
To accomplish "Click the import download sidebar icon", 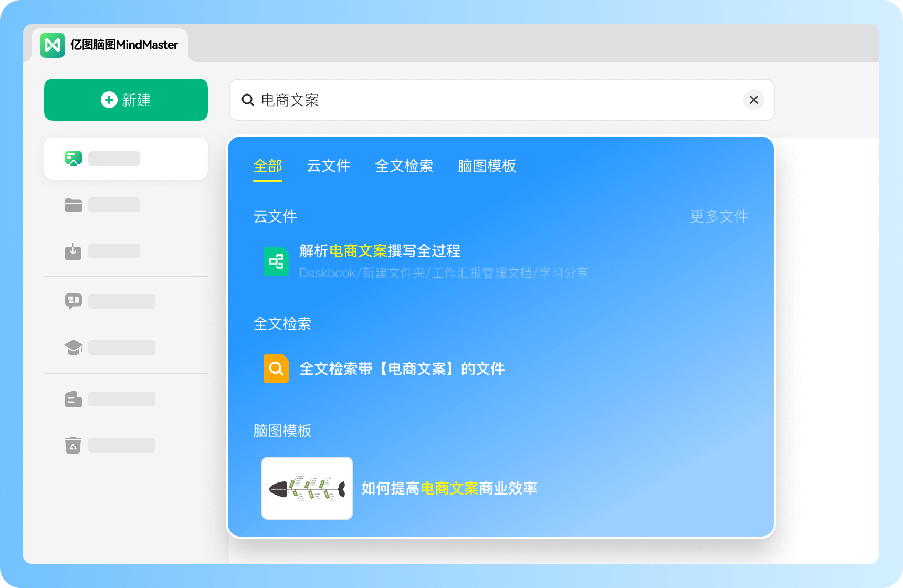I will (73, 251).
